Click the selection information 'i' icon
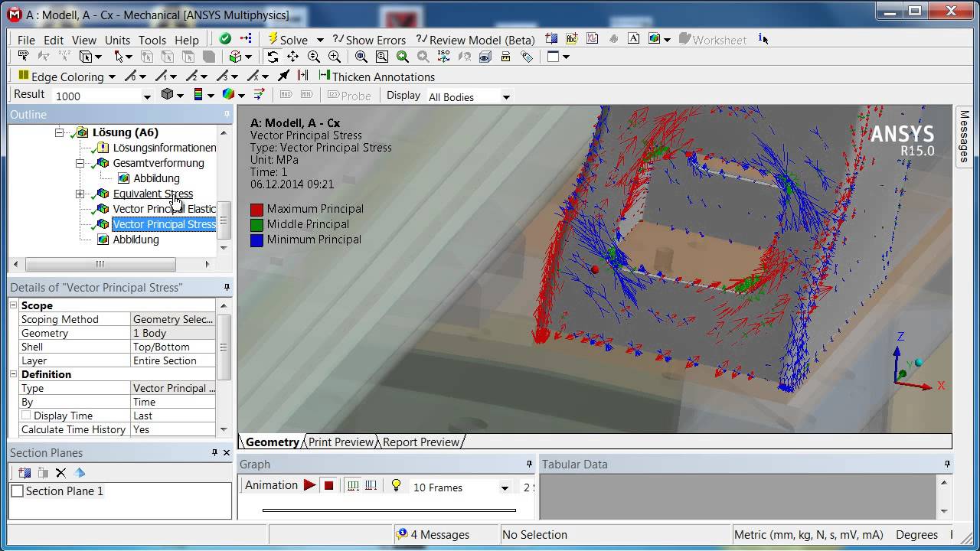980x551 pixels. [x=763, y=39]
